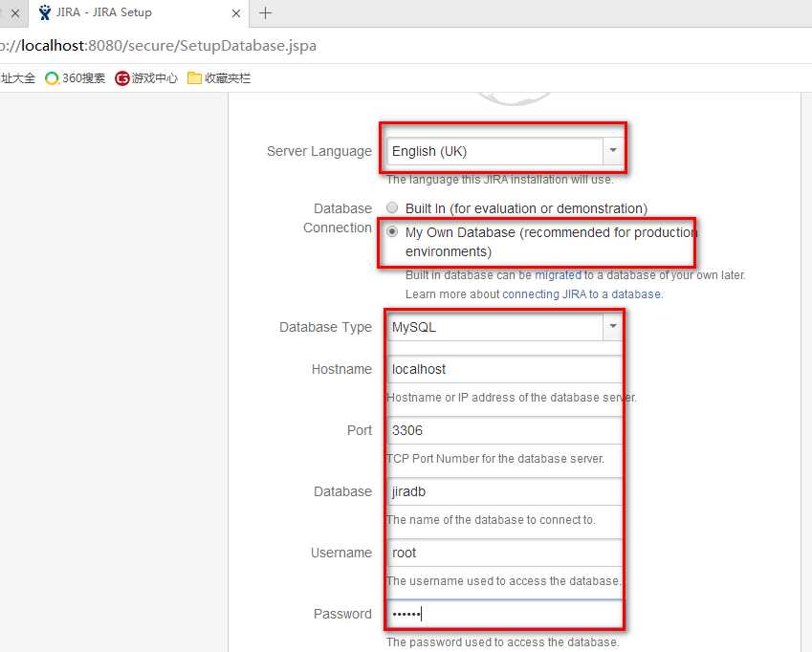The height and width of the screenshot is (652, 812).
Task: Open 'connecting JIRA to a database' link
Action: click(x=582, y=294)
